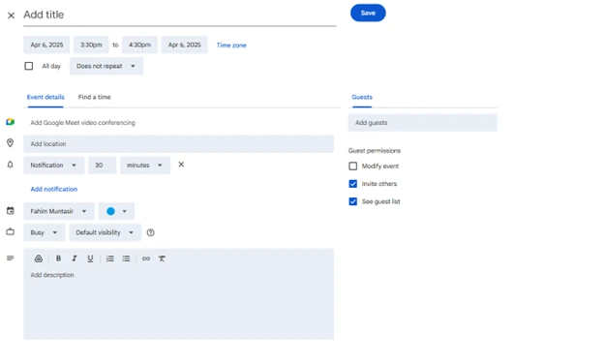Image resolution: width=604 pixels, height=364 pixels.
Task: Insert a link in description
Action: coord(146,258)
